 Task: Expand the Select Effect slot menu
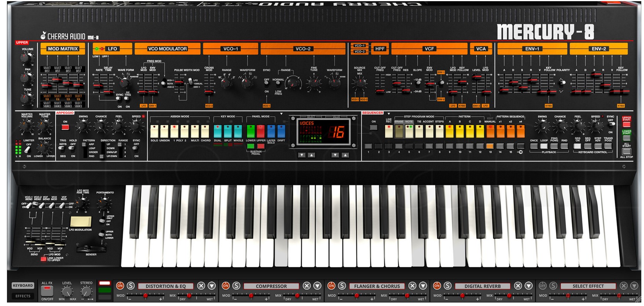[x=634, y=286]
